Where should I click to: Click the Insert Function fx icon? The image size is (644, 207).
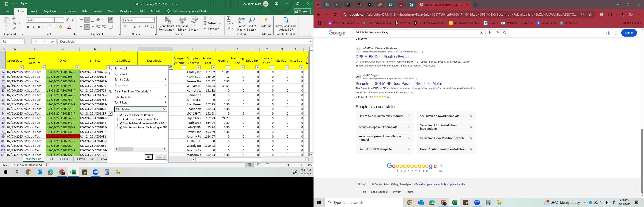point(52,41)
